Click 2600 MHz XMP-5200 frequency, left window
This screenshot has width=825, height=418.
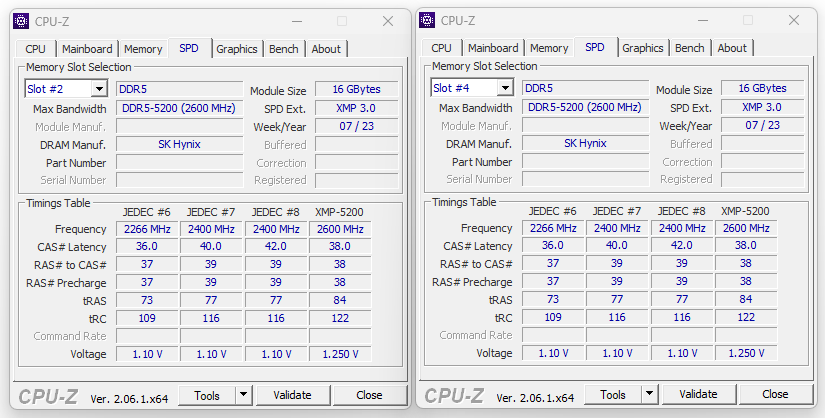pos(340,229)
